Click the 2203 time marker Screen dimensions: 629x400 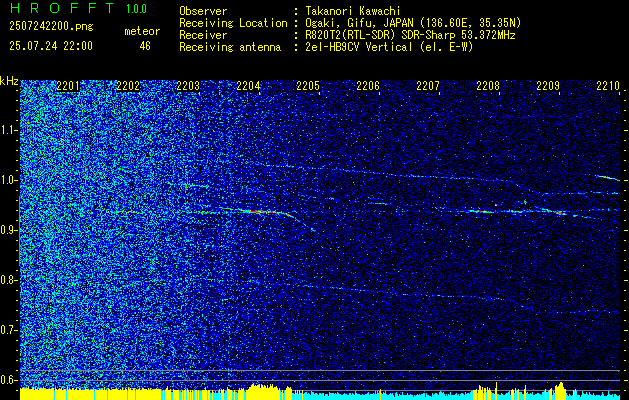click(188, 85)
